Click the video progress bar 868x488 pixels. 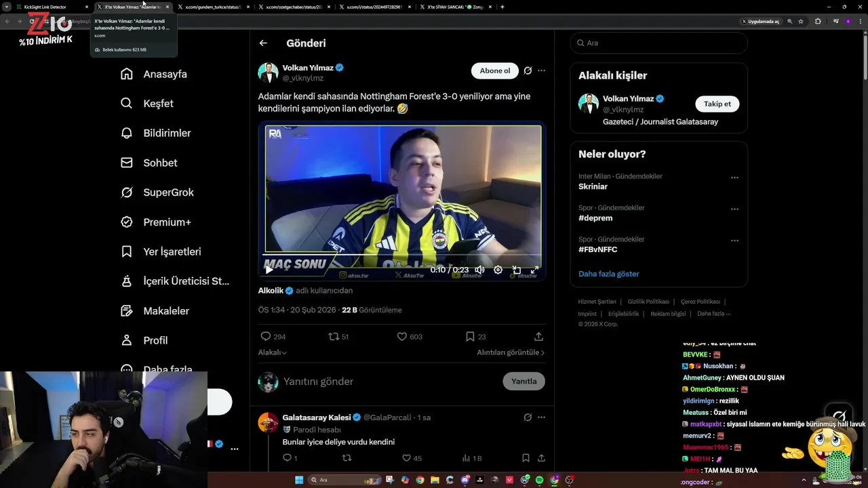[401, 255]
